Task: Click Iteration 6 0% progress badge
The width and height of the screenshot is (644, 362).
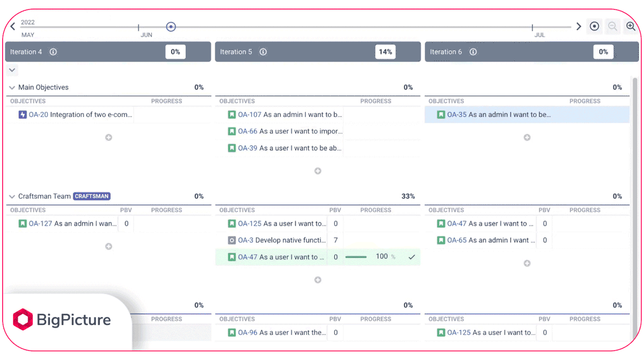Action: pyautogui.click(x=603, y=52)
